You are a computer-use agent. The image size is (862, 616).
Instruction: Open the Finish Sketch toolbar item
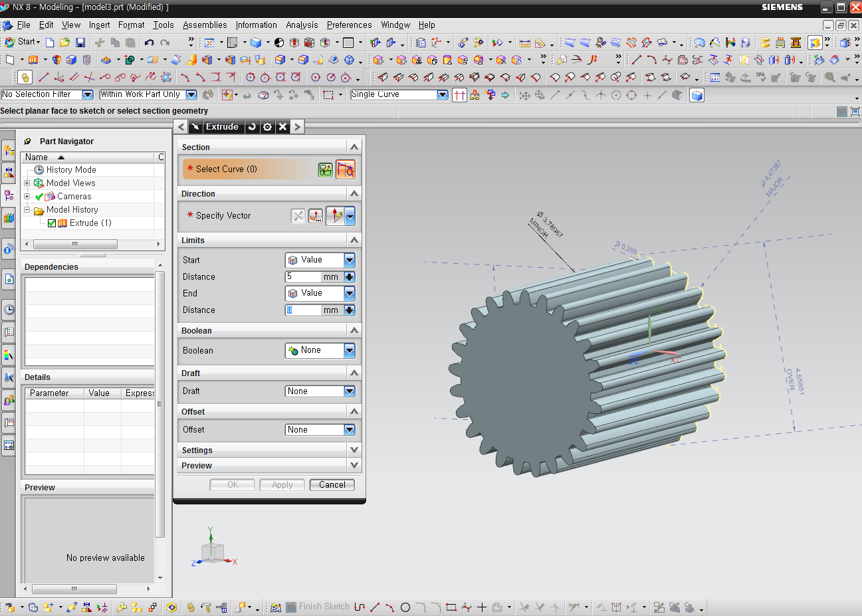tap(318, 607)
